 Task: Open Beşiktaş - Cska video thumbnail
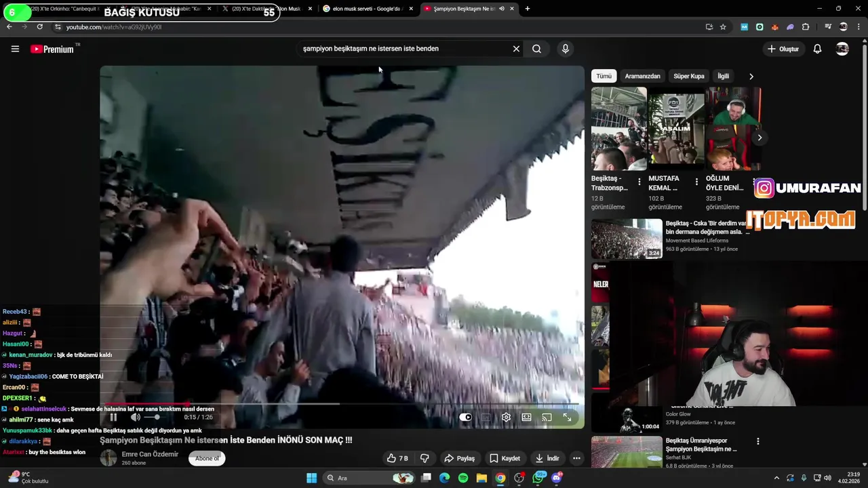627,239
